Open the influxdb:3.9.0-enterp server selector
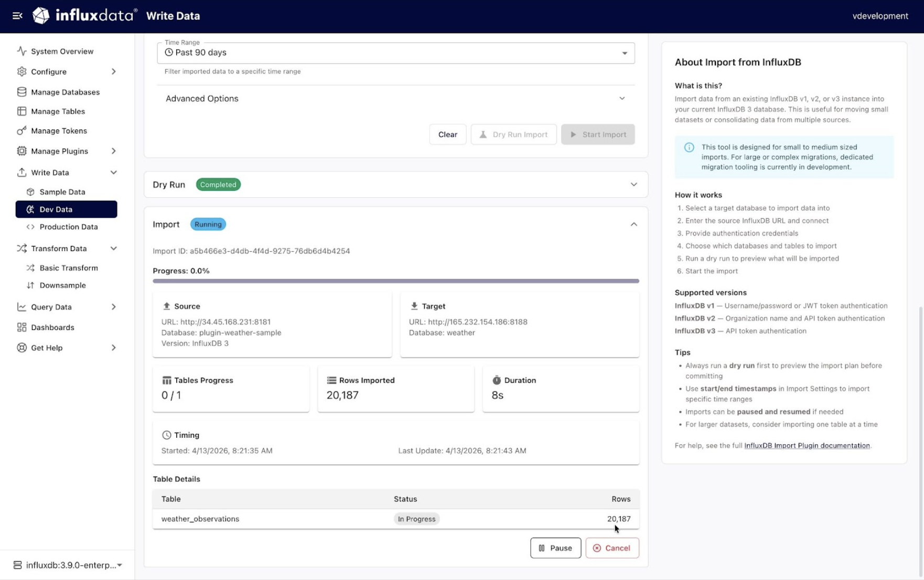This screenshot has height=580, width=924. coord(68,565)
